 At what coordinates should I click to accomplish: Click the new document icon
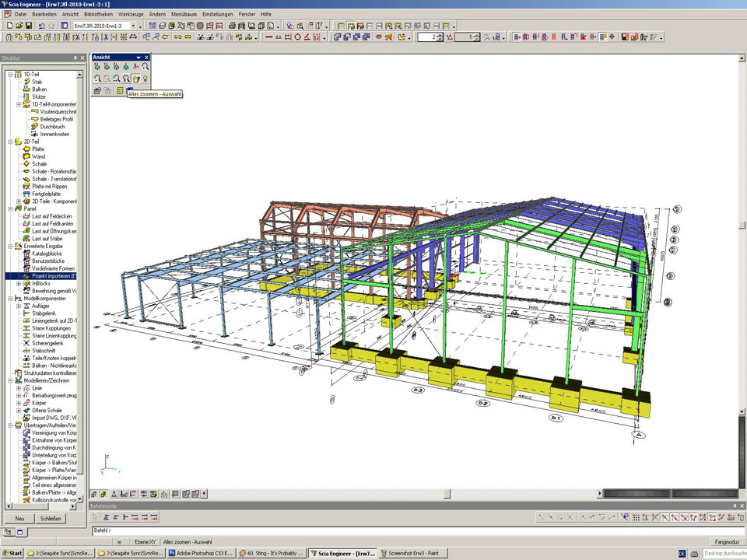[9, 26]
